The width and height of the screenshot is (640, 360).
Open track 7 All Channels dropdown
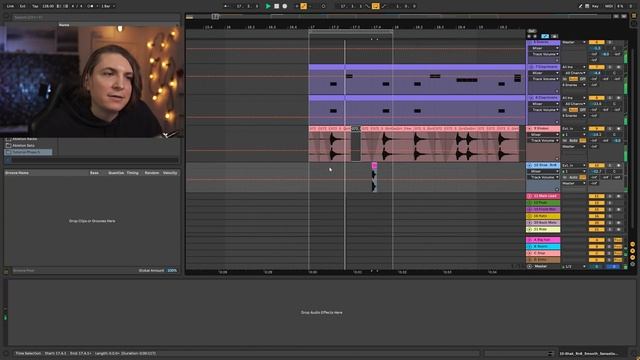click(x=573, y=73)
